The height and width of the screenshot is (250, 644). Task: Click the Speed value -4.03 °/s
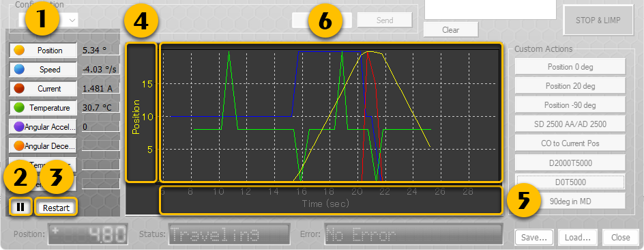[101, 70]
